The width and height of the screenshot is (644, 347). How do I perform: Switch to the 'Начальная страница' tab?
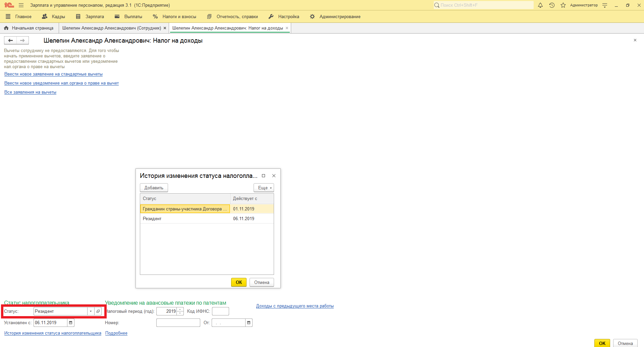coord(29,28)
